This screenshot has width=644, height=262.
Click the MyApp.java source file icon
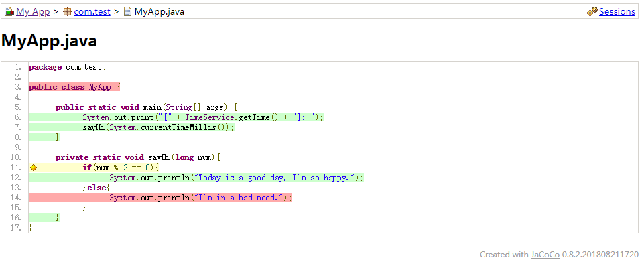[128, 12]
